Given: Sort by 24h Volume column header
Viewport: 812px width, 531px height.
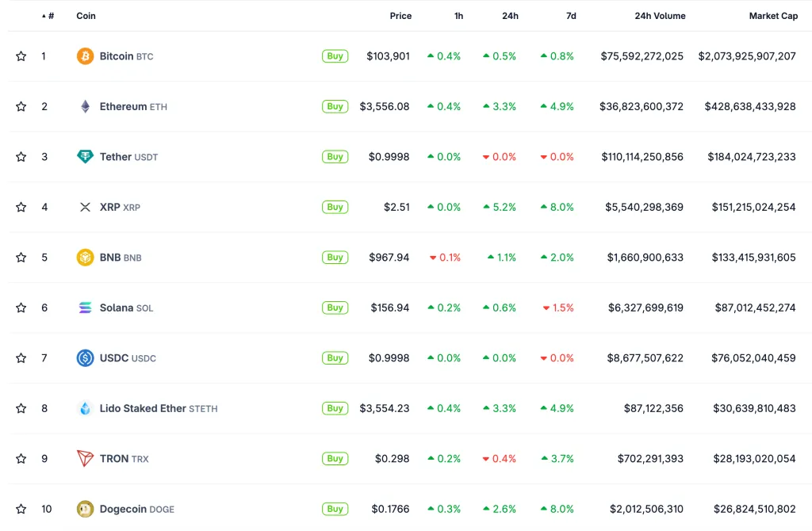Looking at the screenshot, I should click(660, 16).
